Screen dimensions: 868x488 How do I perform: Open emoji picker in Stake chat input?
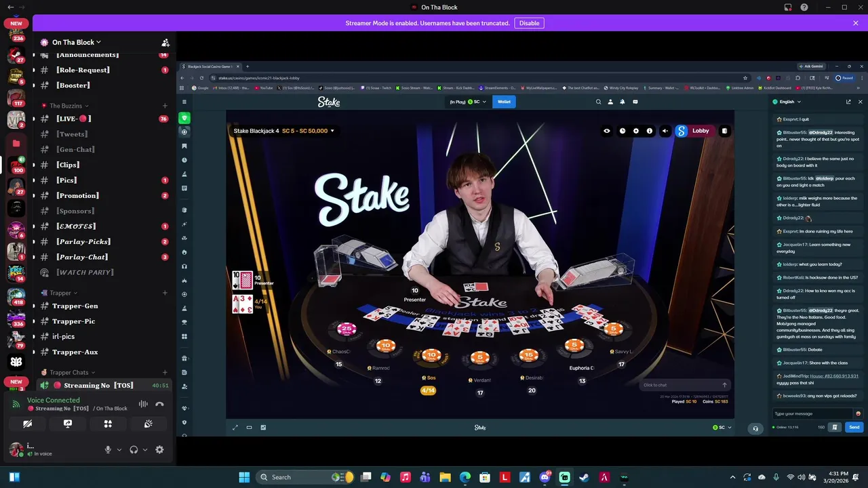(x=858, y=413)
